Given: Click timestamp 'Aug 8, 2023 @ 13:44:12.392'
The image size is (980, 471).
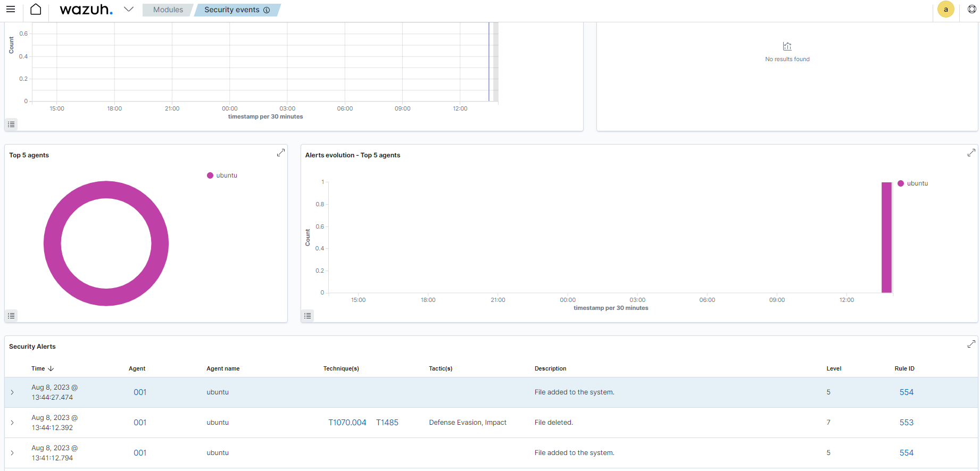Looking at the screenshot, I should click(54, 423).
